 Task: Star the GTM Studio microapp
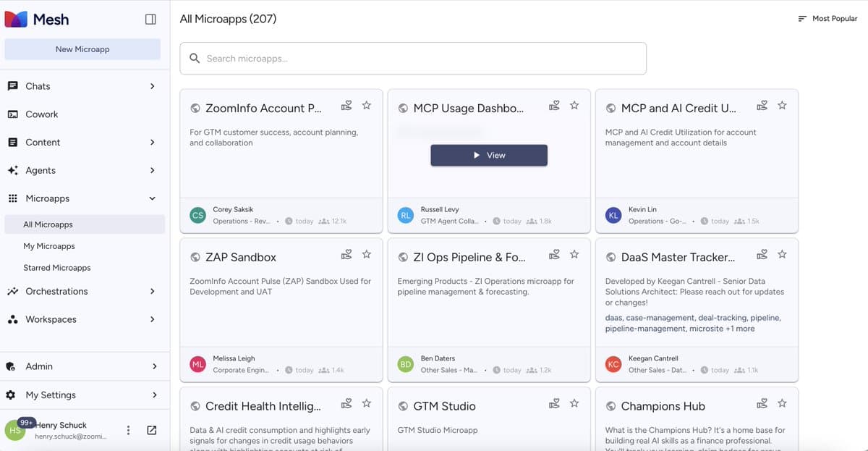tap(574, 404)
